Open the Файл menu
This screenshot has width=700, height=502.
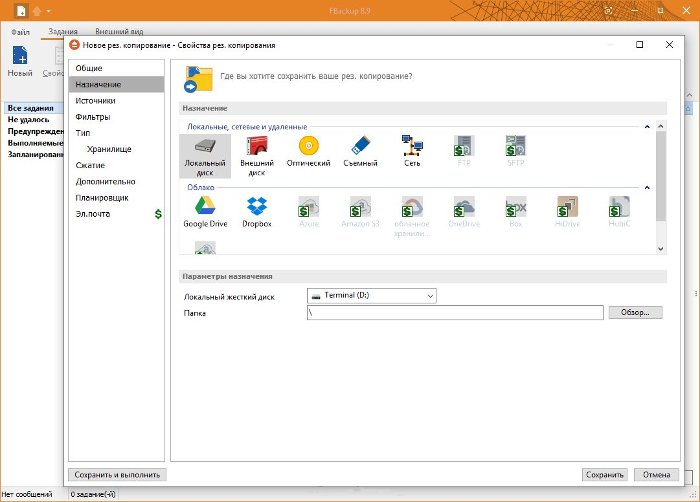coord(20,32)
